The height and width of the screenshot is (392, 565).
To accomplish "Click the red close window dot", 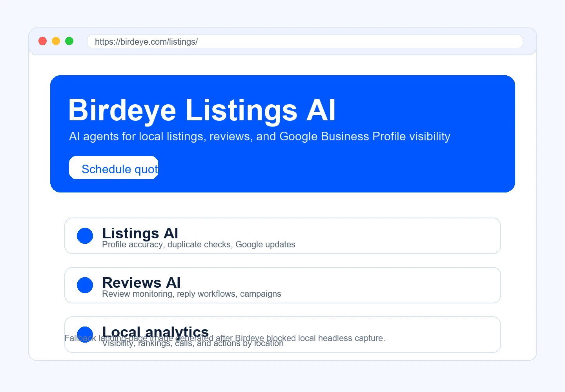I will 43,41.
